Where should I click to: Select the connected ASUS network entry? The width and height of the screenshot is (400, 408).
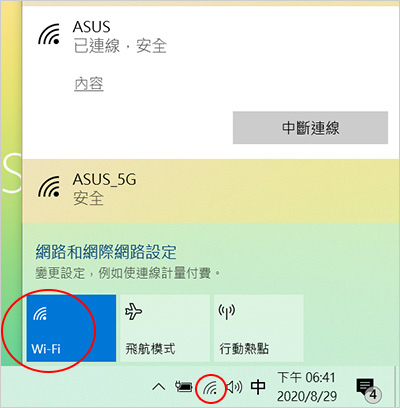click(x=211, y=37)
